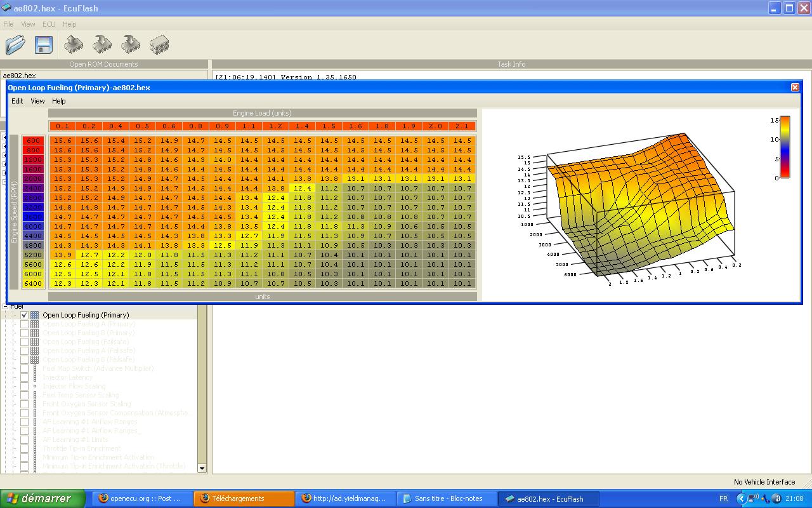Click the column icon beside Fuel Map Switch
This screenshot has height=508, width=812.
(35, 368)
